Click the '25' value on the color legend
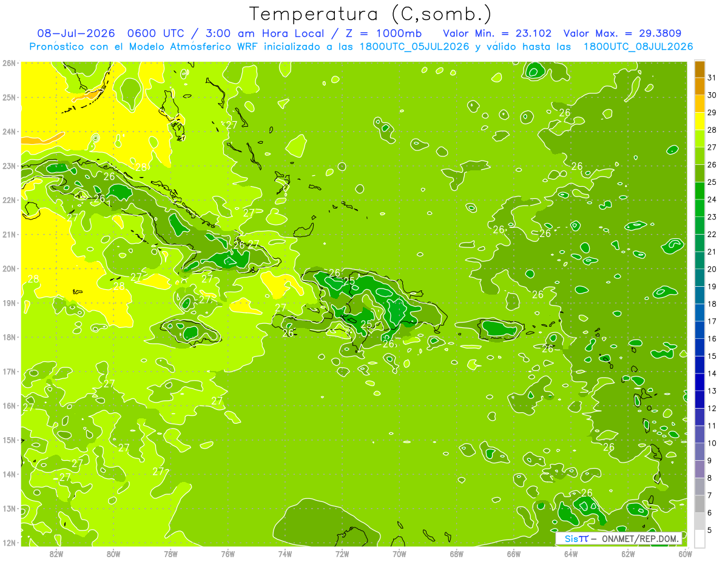This screenshot has height=562, width=728. [x=712, y=182]
